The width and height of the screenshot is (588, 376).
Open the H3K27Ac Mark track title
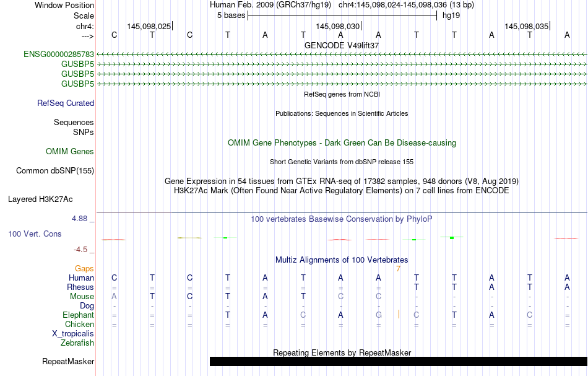point(342,191)
